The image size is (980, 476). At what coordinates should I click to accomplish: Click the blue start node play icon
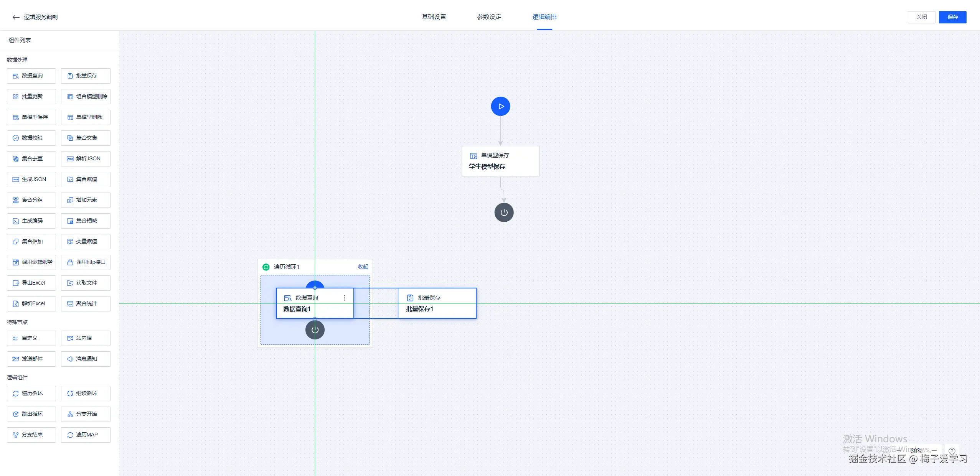click(500, 106)
